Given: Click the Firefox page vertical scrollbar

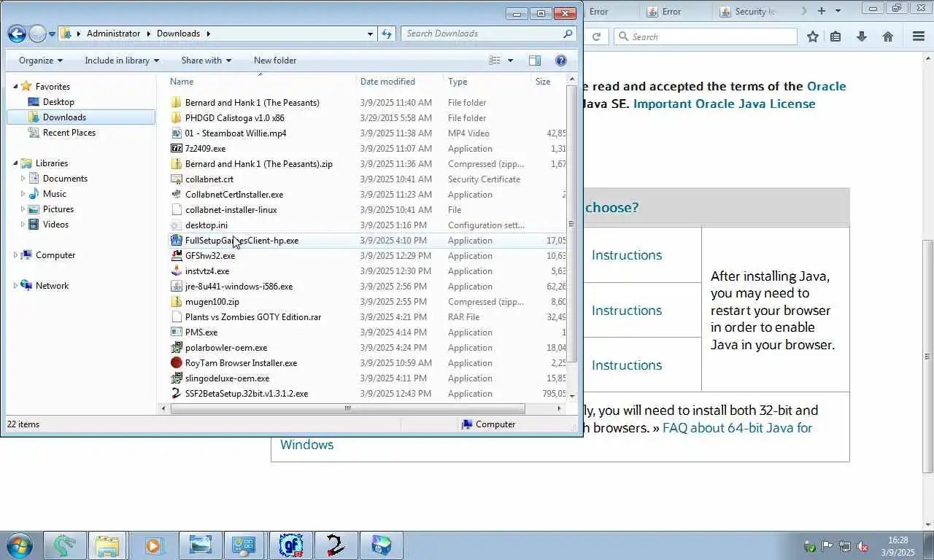Looking at the screenshot, I should (928, 355).
